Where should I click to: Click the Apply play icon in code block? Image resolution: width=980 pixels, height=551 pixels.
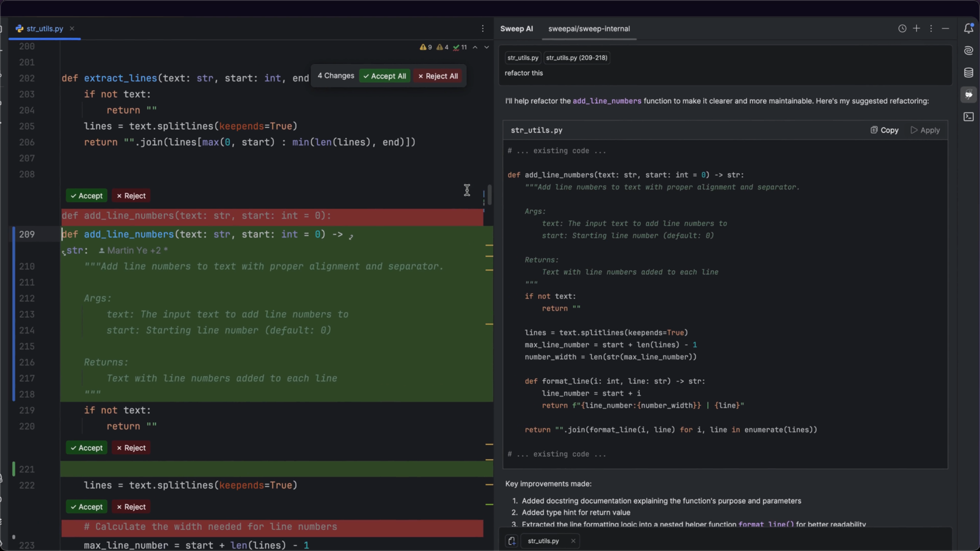point(914,130)
